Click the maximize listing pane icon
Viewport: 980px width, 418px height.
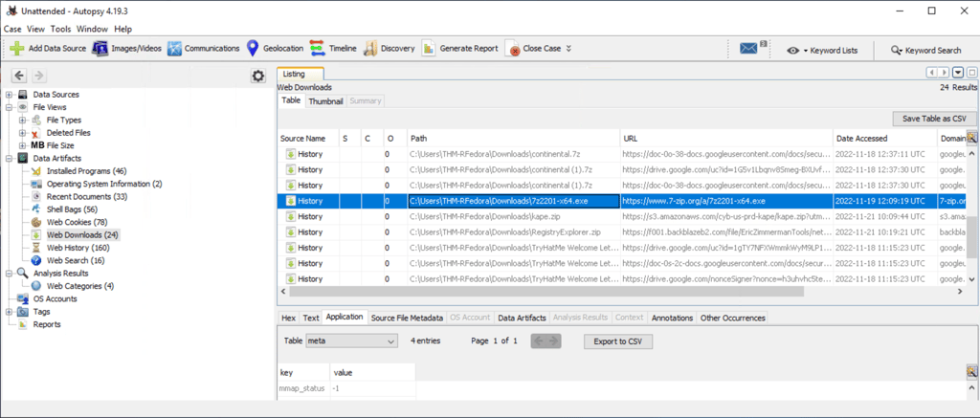click(x=971, y=73)
